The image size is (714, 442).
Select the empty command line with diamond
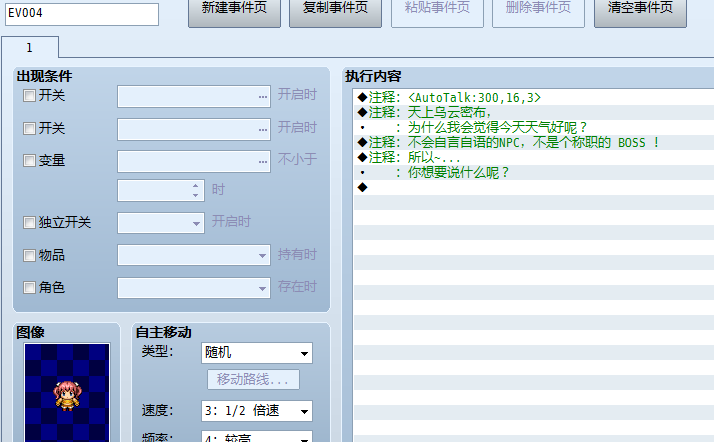click(534, 188)
